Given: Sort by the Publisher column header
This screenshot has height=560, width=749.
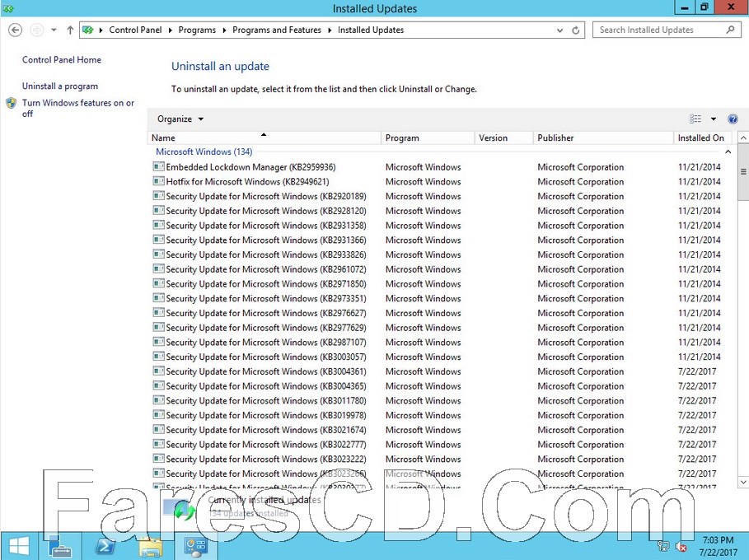Looking at the screenshot, I should tap(603, 138).
